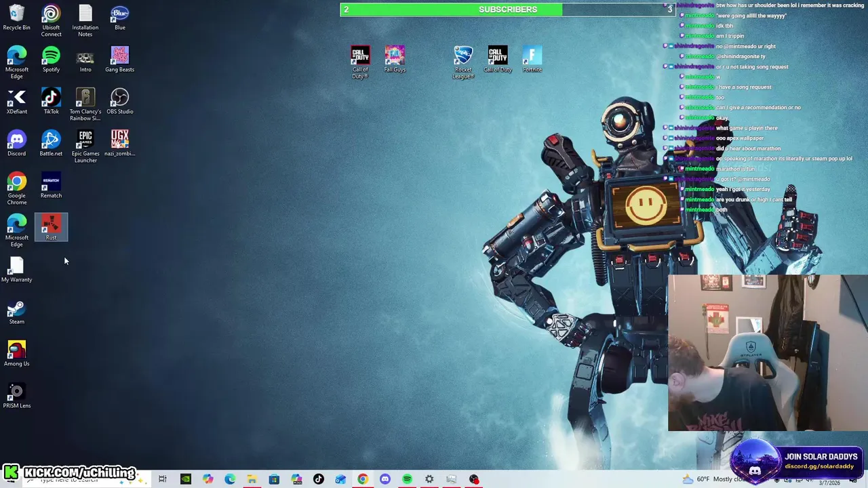
Task: Launch Gang Beasts from the desktop
Action: click(120, 60)
